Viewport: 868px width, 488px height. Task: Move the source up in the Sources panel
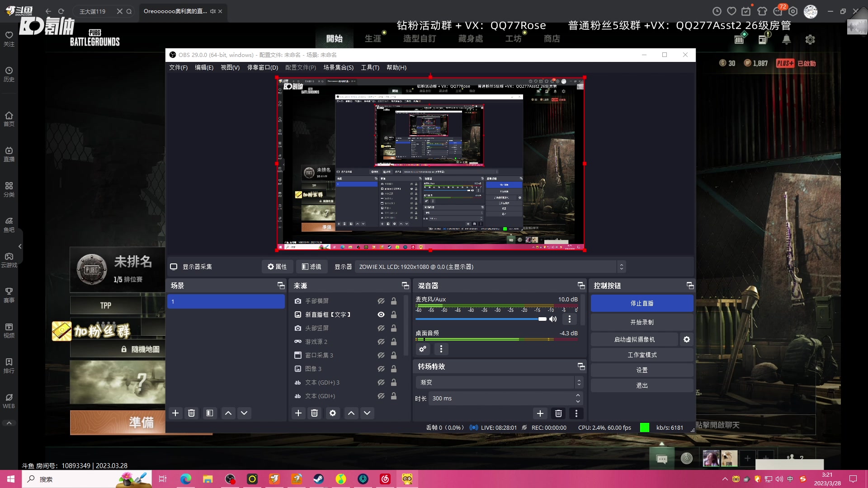[x=351, y=413]
